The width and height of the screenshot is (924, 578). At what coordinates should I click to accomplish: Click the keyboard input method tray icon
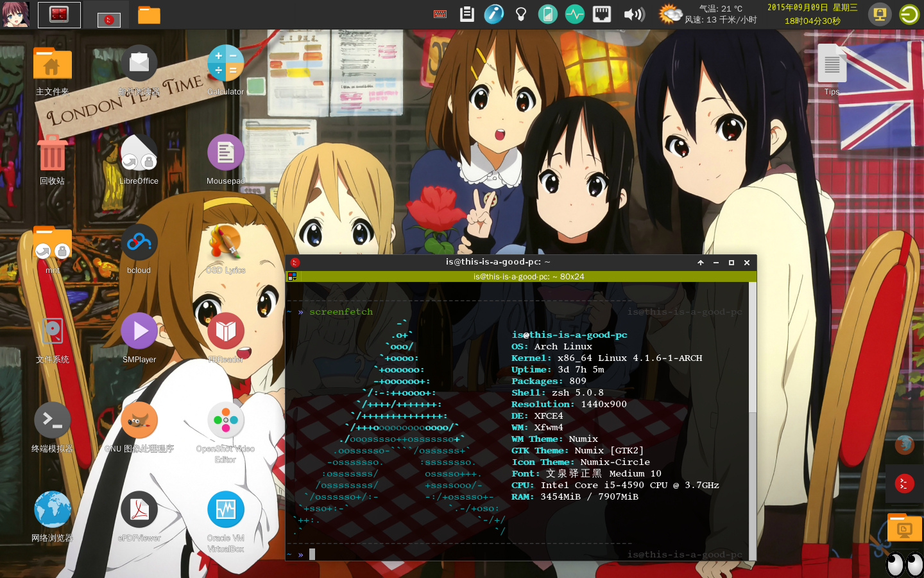440,14
